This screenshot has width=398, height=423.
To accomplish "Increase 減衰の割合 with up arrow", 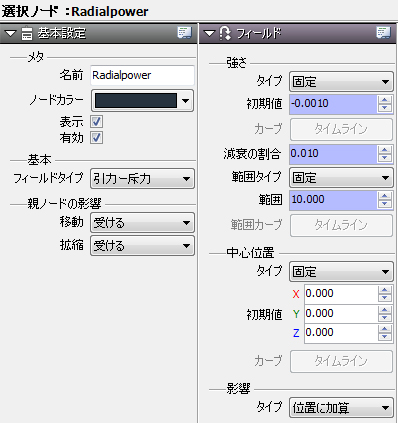I will pyautogui.click(x=385, y=150).
